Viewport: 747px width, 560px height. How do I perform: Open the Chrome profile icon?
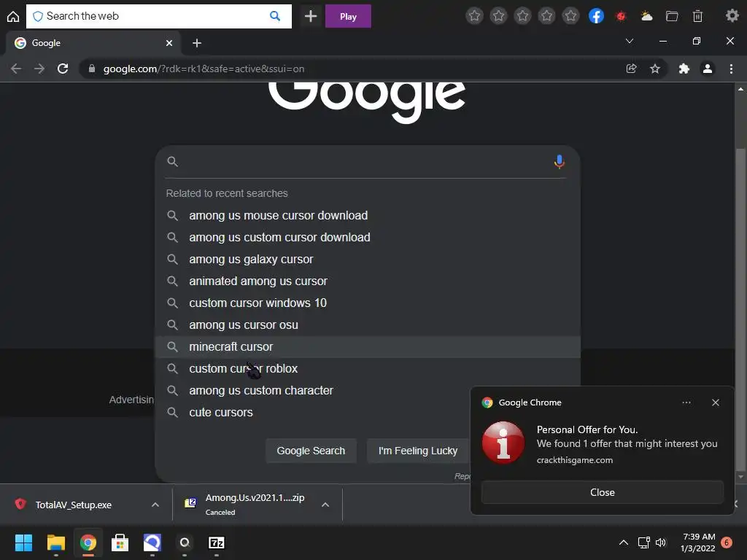[708, 69]
